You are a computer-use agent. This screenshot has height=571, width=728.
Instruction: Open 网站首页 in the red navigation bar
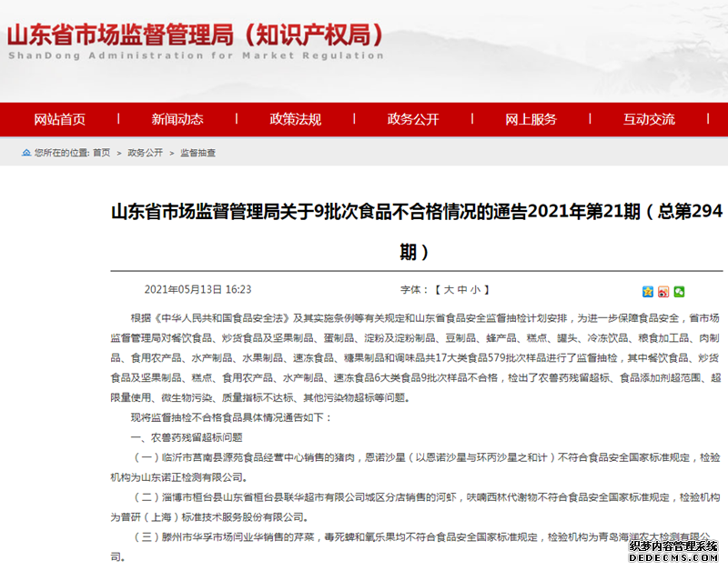[x=59, y=119]
